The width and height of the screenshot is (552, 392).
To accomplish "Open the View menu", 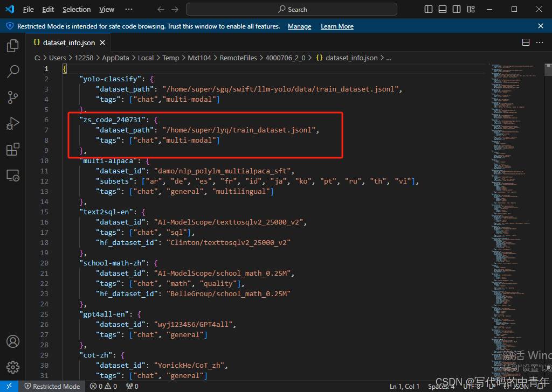I will (x=107, y=10).
